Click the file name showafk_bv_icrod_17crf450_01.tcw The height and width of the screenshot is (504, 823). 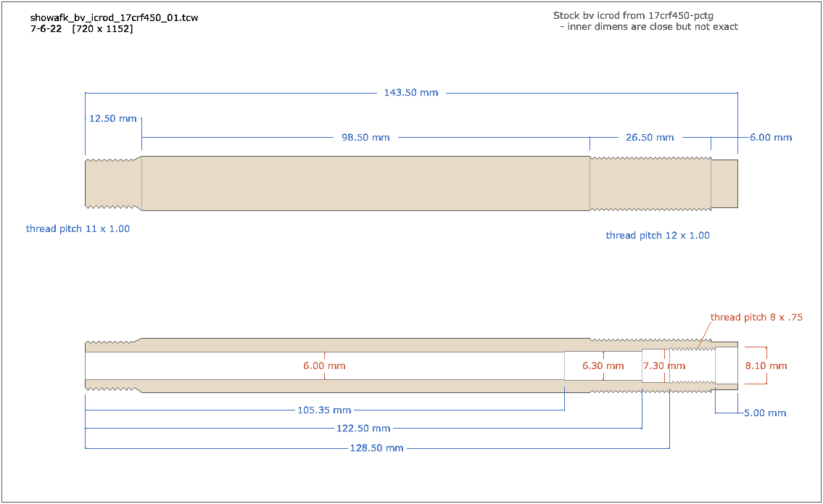(114, 17)
